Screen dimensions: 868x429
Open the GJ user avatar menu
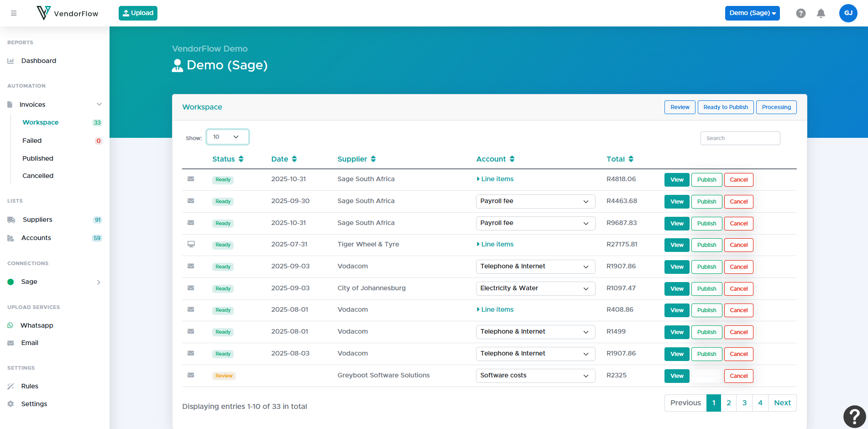tap(848, 13)
